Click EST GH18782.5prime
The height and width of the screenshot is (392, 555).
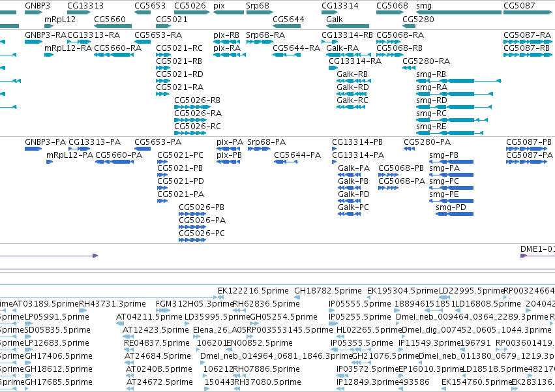tap(328, 291)
